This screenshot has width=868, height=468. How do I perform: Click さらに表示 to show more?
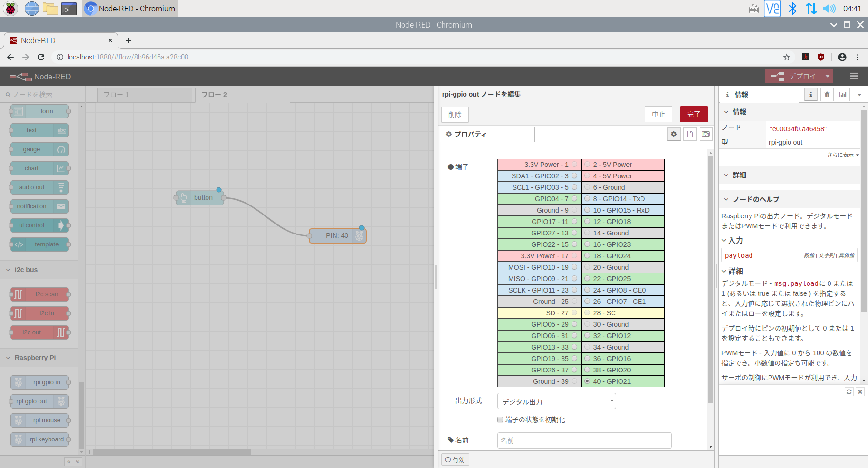point(843,155)
